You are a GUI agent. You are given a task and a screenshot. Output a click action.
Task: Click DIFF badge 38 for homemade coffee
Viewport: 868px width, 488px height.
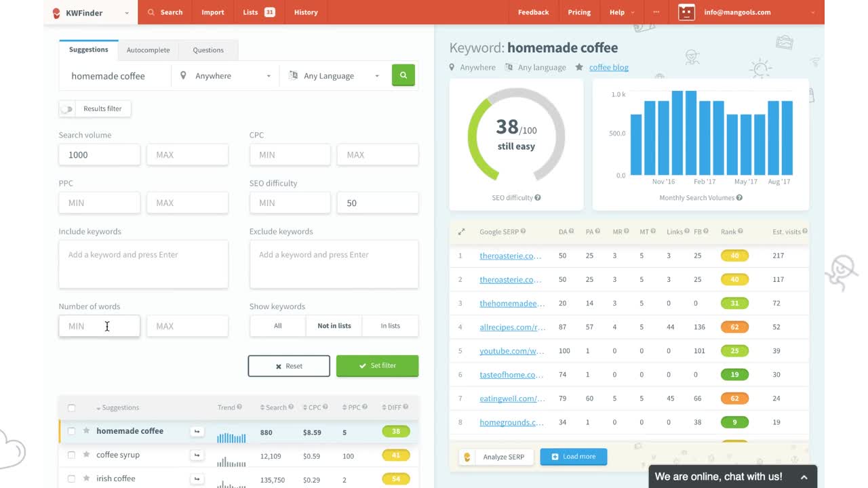click(x=396, y=431)
